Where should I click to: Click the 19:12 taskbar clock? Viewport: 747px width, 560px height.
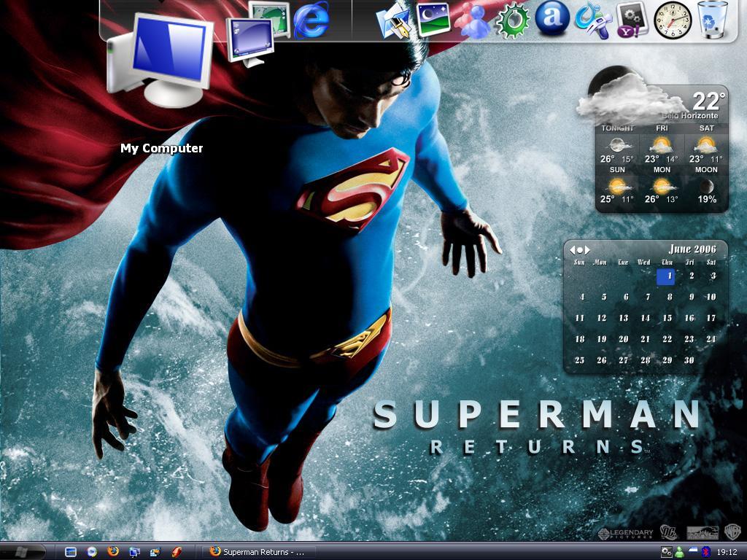pyautogui.click(x=727, y=553)
